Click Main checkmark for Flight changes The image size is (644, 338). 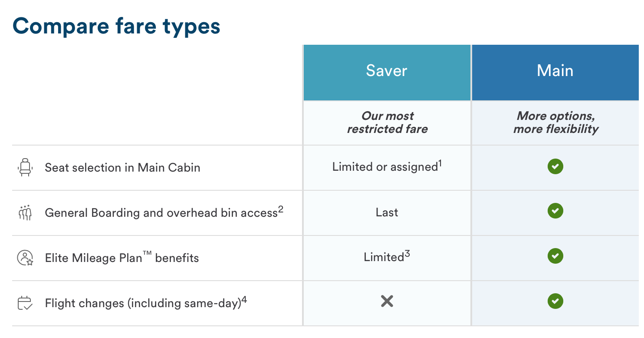pyautogui.click(x=555, y=301)
